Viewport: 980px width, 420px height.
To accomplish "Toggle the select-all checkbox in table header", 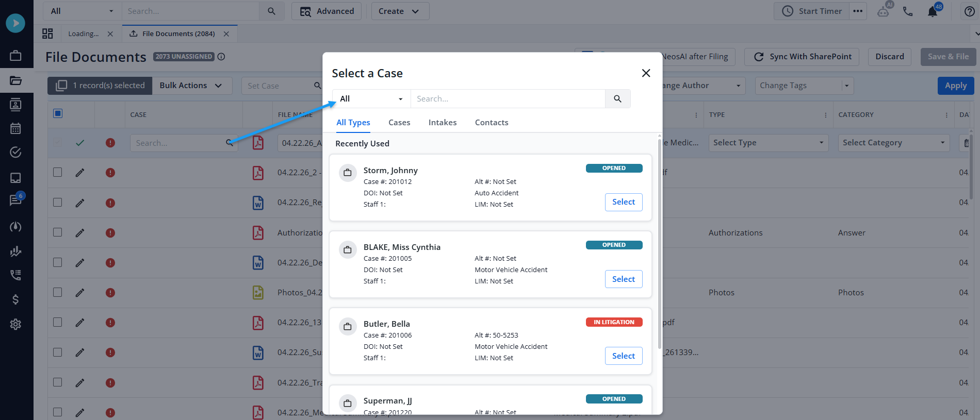I will click(x=58, y=113).
